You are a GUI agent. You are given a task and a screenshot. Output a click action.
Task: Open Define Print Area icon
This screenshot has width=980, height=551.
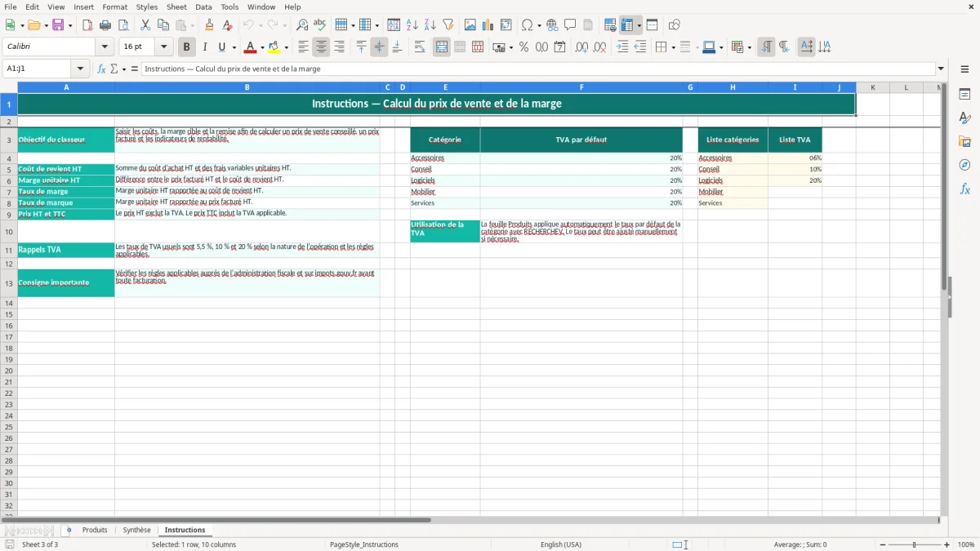point(611,25)
